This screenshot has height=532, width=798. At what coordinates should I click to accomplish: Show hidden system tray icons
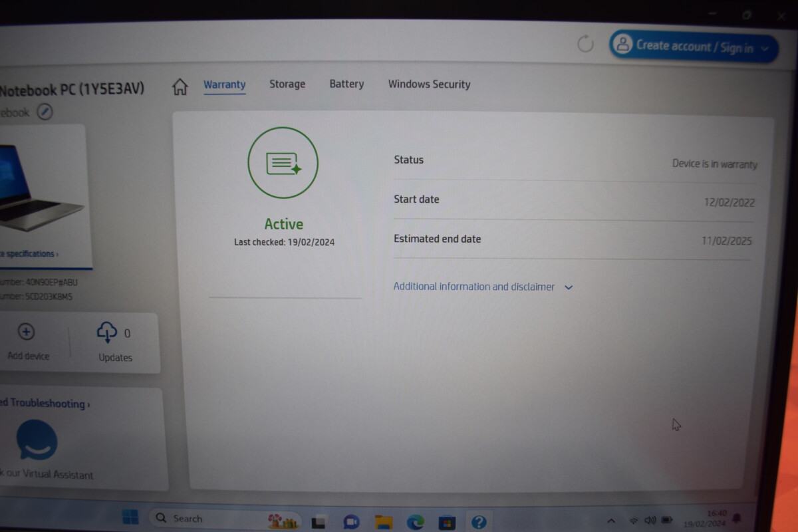tap(611, 521)
